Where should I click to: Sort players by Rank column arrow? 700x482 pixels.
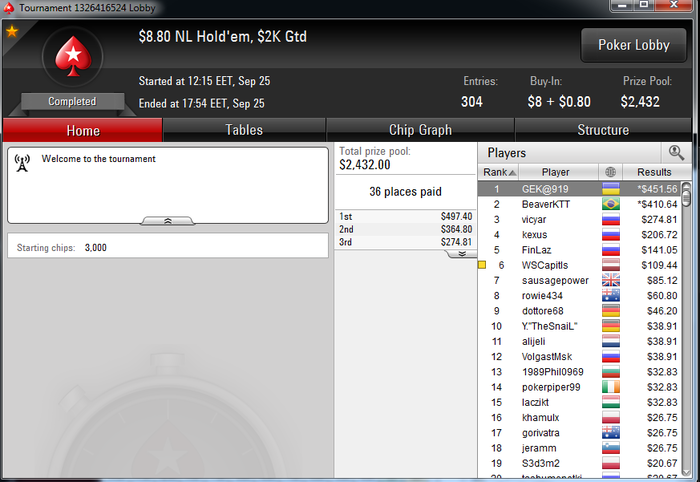[512, 172]
